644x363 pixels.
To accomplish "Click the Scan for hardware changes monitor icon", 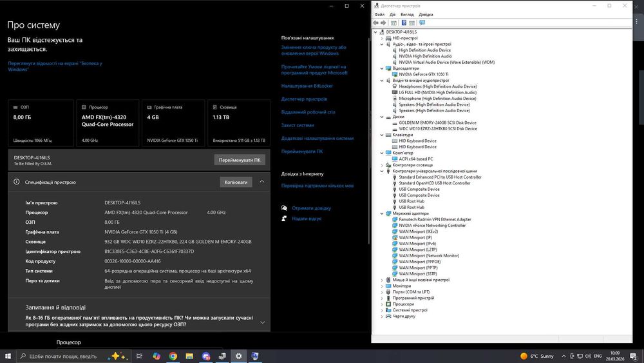I will [422, 23].
